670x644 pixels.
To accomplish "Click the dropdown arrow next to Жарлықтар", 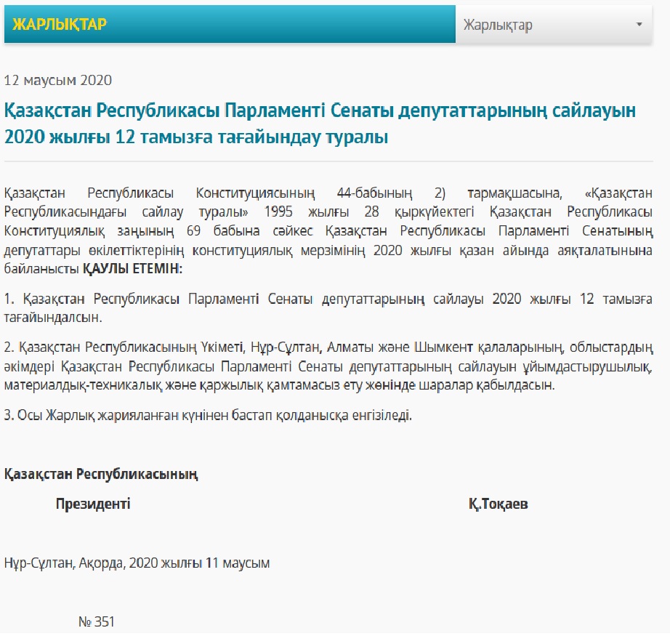I will [x=639, y=25].
